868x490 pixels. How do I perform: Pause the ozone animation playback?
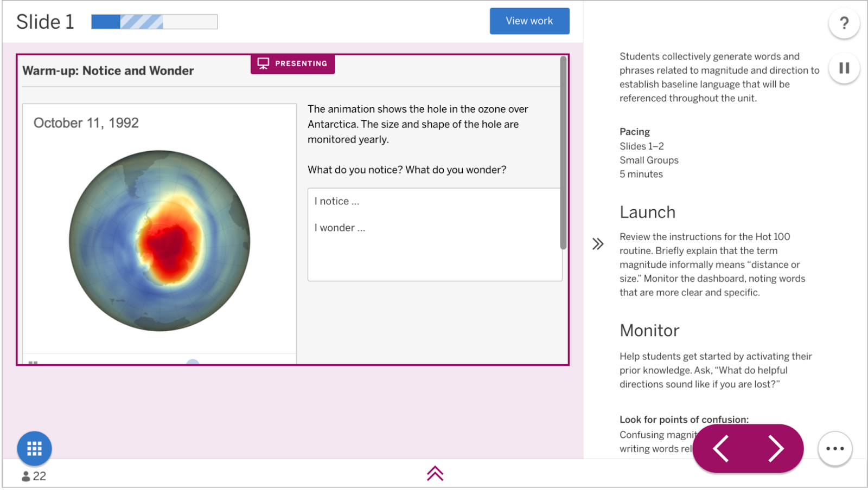click(x=33, y=362)
